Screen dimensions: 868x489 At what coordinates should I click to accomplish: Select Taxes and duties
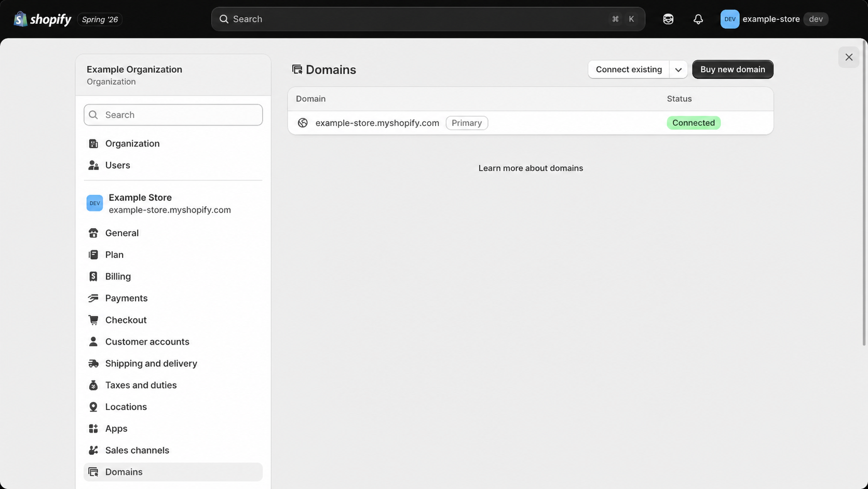(x=173, y=385)
